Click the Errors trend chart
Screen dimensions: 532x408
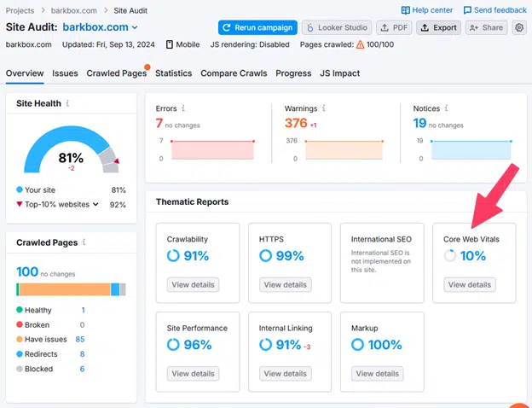point(212,150)
